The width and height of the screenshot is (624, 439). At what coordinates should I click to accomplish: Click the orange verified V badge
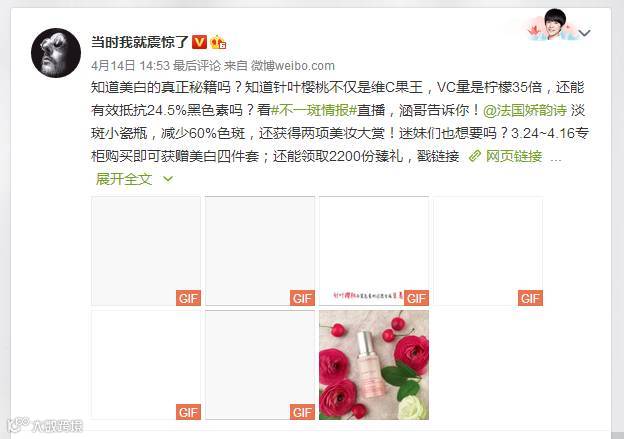199,42
